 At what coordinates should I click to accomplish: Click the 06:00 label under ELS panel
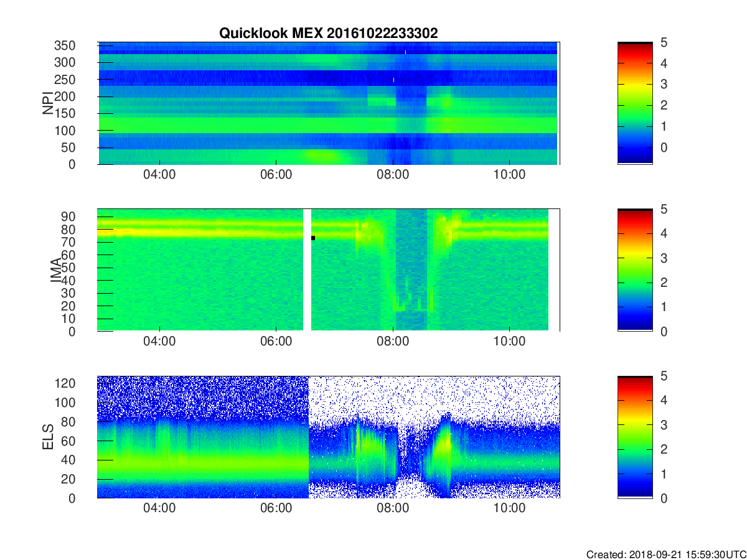click(x=276, y=509)
